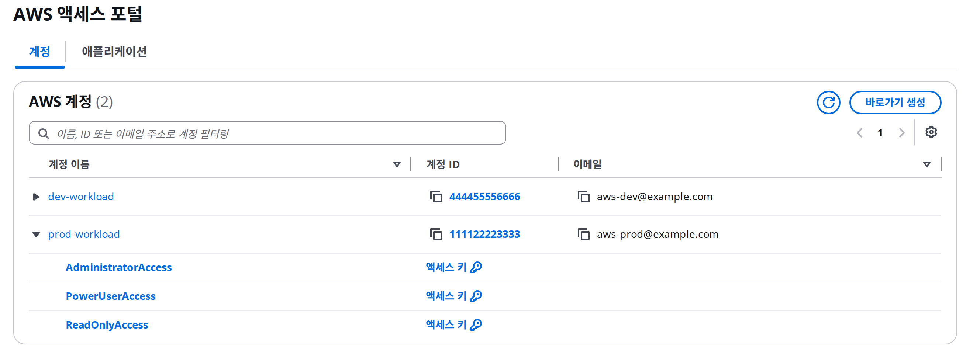The width and height of the screenshot is (980, 354).
Task: Open the dev-workload account link
Action: (x=81, y=197)
